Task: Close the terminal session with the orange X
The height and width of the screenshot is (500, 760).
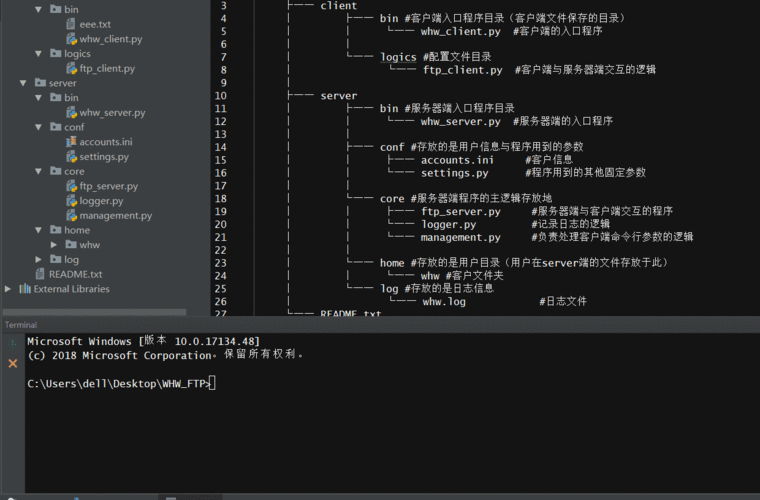Action: pos(12,363)
